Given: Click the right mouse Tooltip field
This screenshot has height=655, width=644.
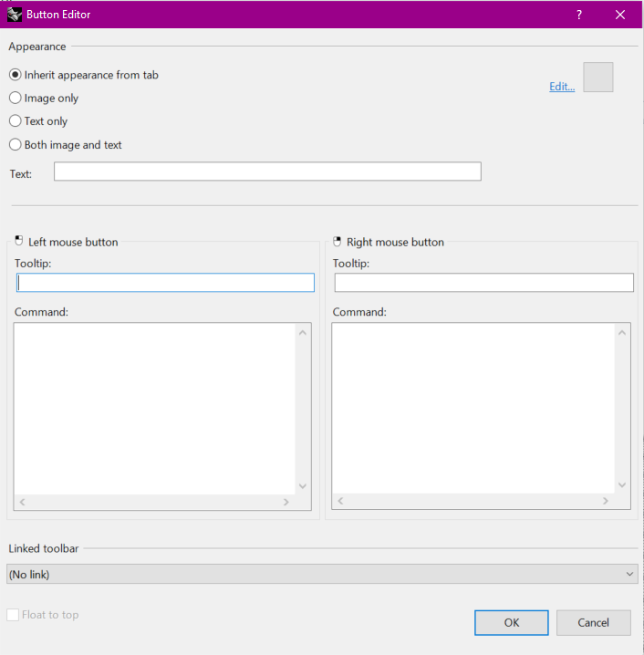Looking at the screenshot, I should click(x=483, y=283).
